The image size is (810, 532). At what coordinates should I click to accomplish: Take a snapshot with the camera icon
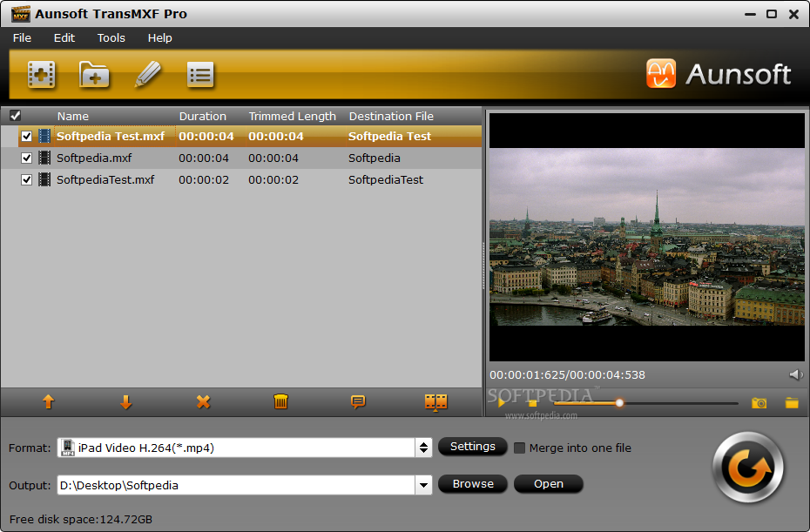(x=759, y=403)
